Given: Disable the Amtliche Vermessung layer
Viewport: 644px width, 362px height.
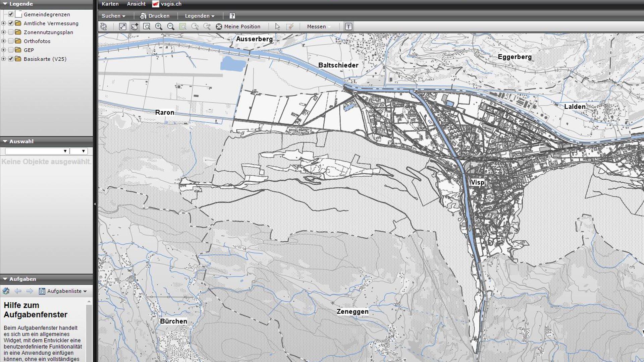Looking at the screenshot, I should point(11,23).
